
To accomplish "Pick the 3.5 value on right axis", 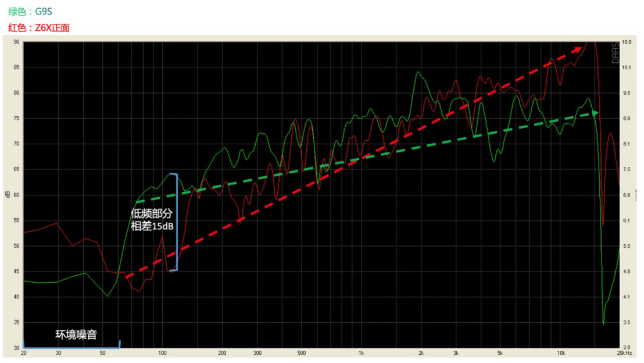I will 627,322.
